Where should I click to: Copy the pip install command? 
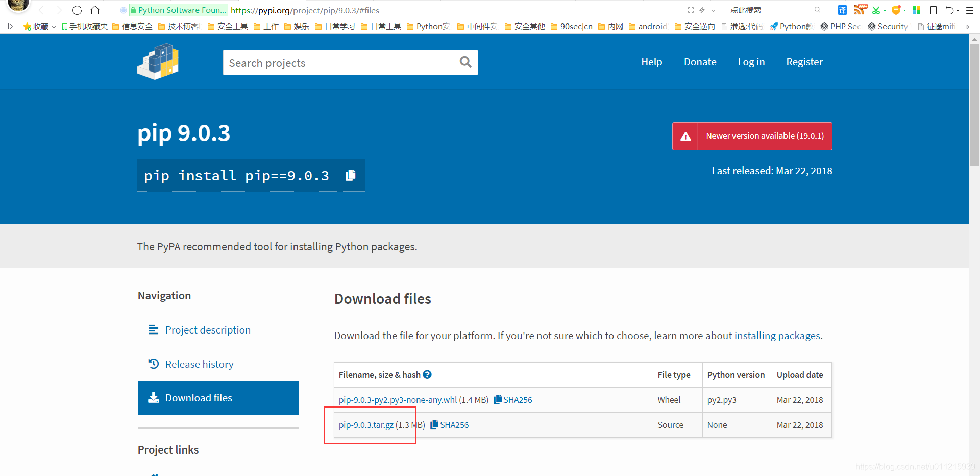tap(350, 175)
